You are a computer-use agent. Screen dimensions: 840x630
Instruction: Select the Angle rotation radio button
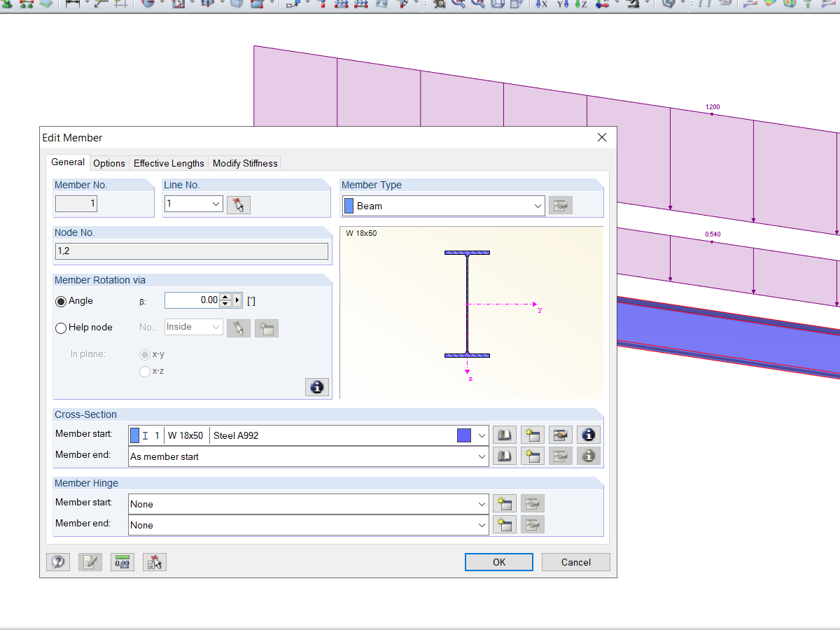(61, 301)
